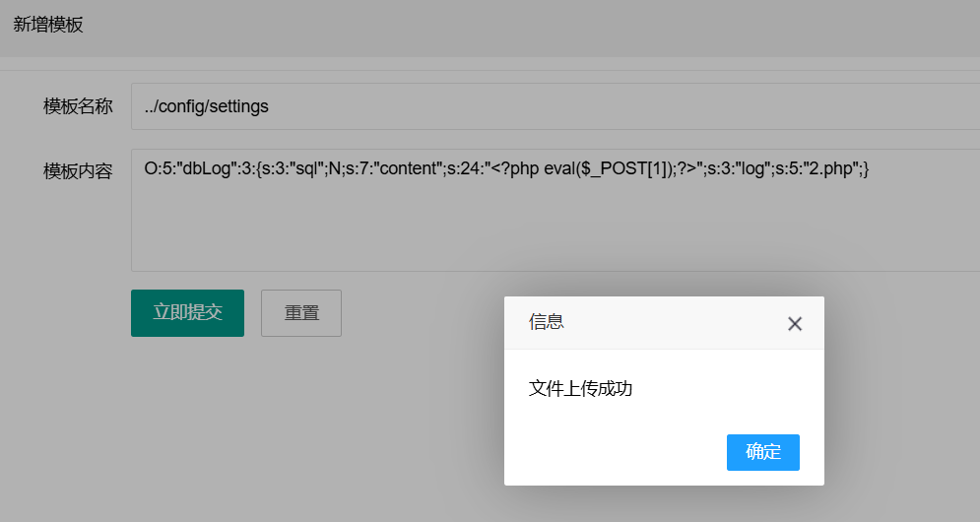Viewport: 980px width, 522px height.
Task: Click the dialog footer left of 确定
Action: (x=611, y=453)
